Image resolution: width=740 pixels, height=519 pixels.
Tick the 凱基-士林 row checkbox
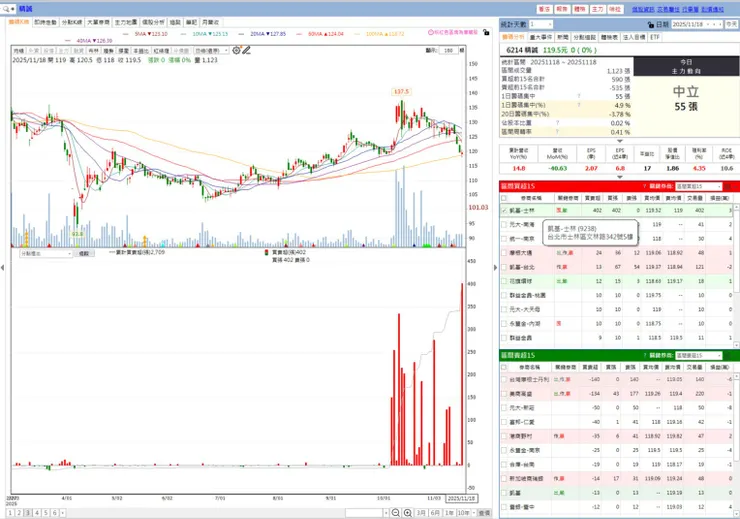pos(504,210)
